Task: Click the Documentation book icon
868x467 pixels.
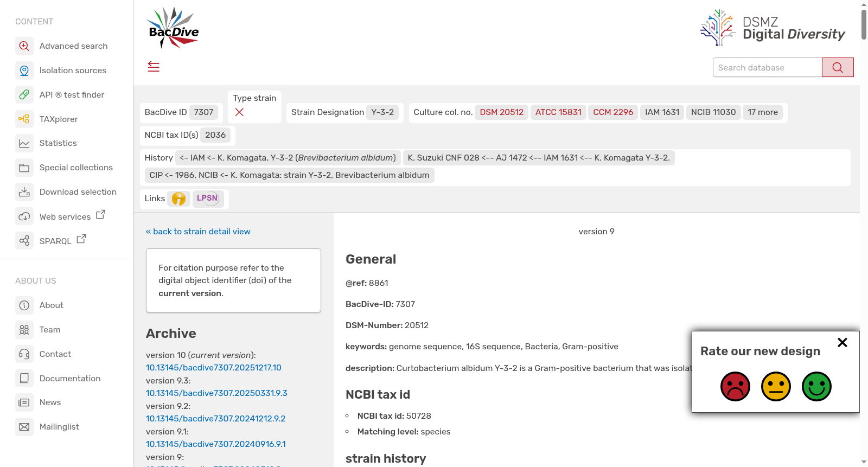Action: point(24,378)
